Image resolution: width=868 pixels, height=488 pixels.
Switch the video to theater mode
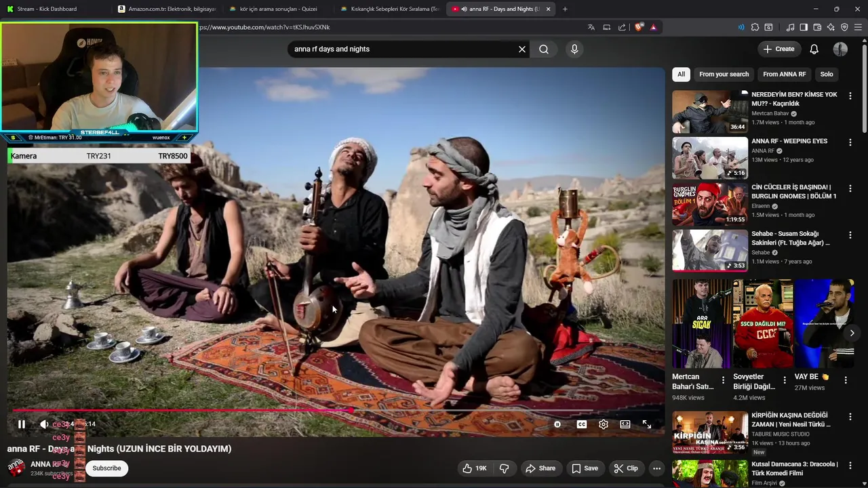click(625, 424)
